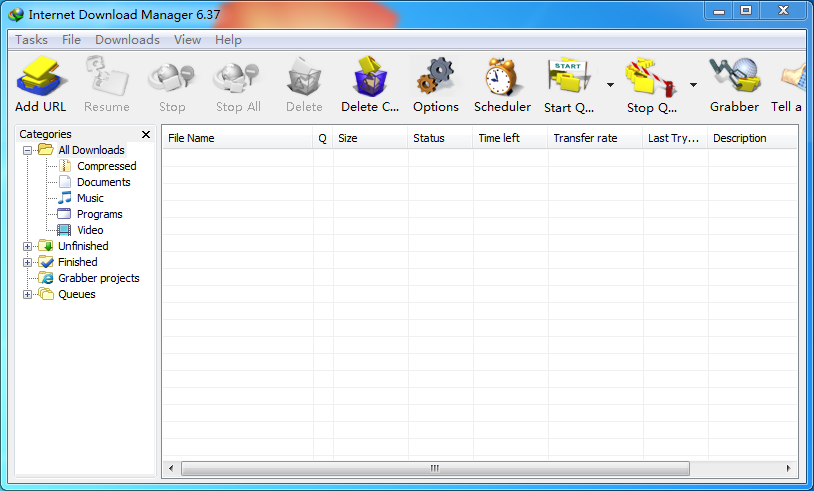814x491 pixels.
Task: Expand the Unfinished tree node
Action: point(28,247)
